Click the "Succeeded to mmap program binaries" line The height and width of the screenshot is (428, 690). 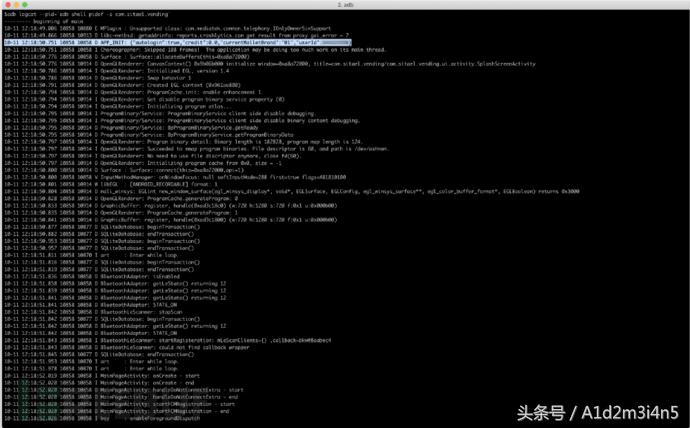(x=197, y=149)
